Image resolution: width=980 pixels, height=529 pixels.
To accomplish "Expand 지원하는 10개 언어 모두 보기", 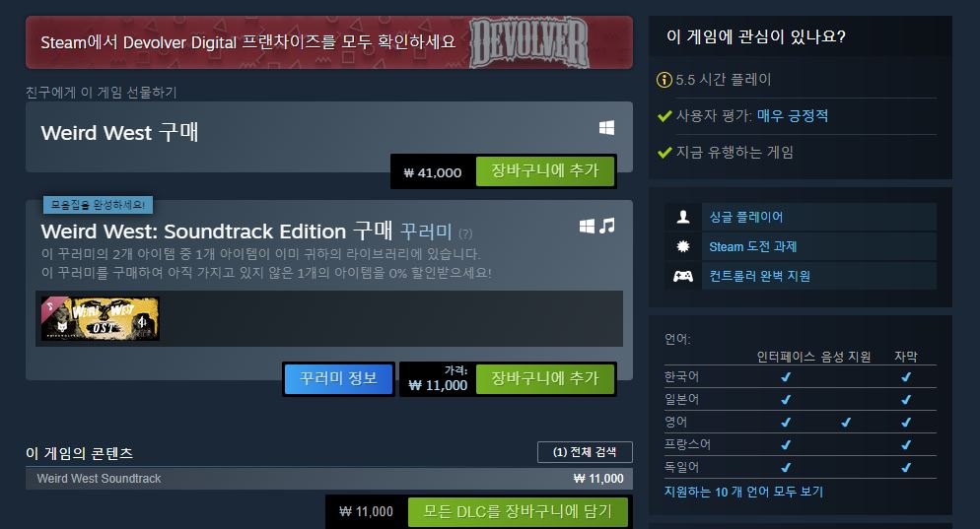I will click(x=743, y=492).
